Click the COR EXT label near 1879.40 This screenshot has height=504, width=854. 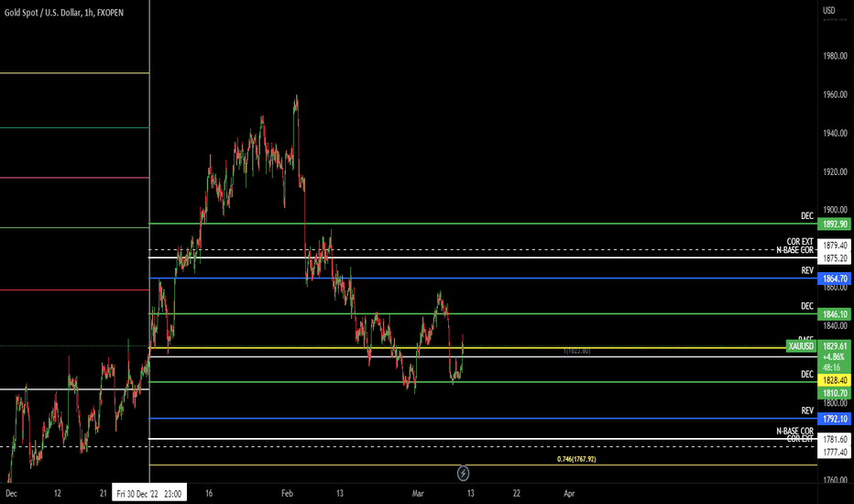click(800, 241)
